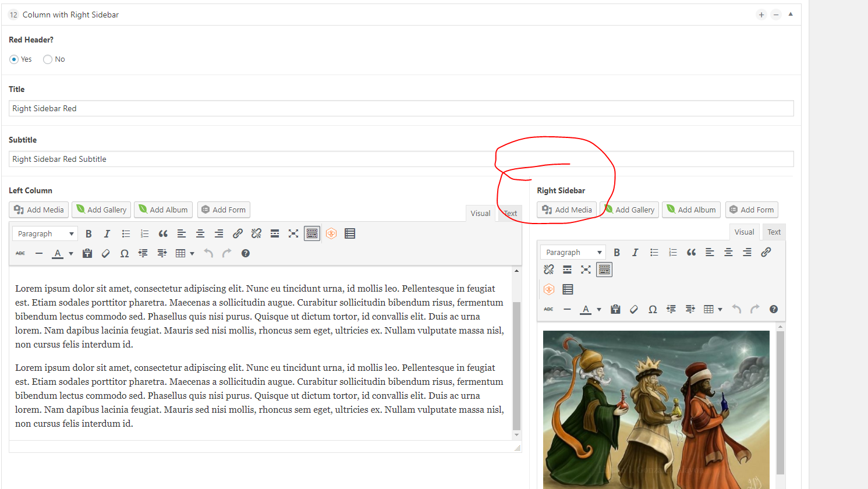The height and width of the screenshot is (489, 868).
Task: Open Paragraph format dropdown in Right Sidebar
Action: click(573, 253)
